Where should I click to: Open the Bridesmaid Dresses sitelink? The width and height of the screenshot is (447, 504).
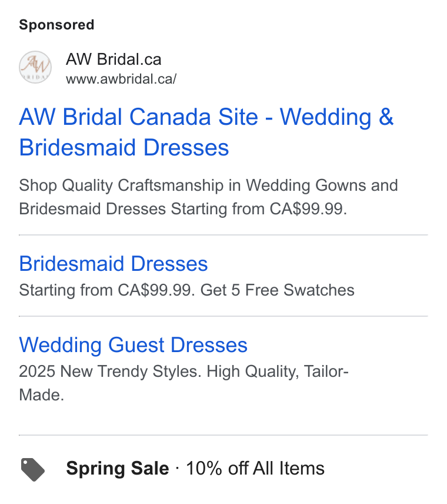point(114,264)
